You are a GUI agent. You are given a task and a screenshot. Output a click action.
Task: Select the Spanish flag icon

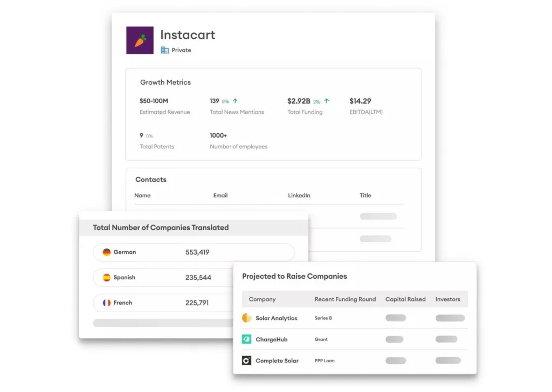(x=108, y=277)
